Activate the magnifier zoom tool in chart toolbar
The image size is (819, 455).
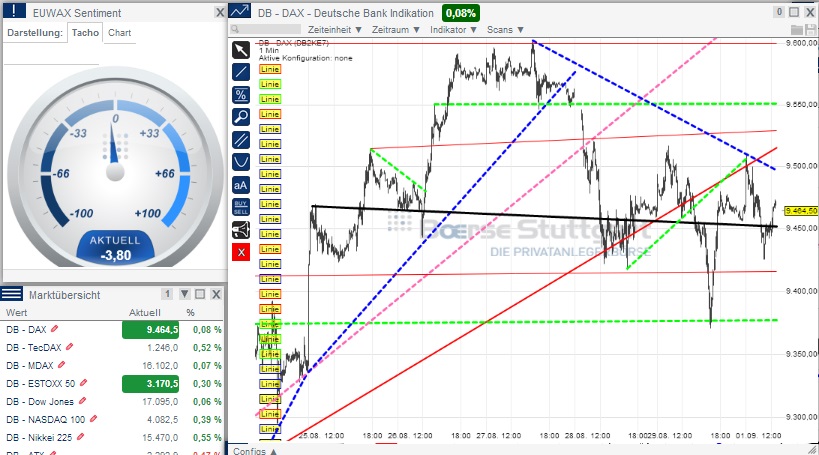coord(241,117)
